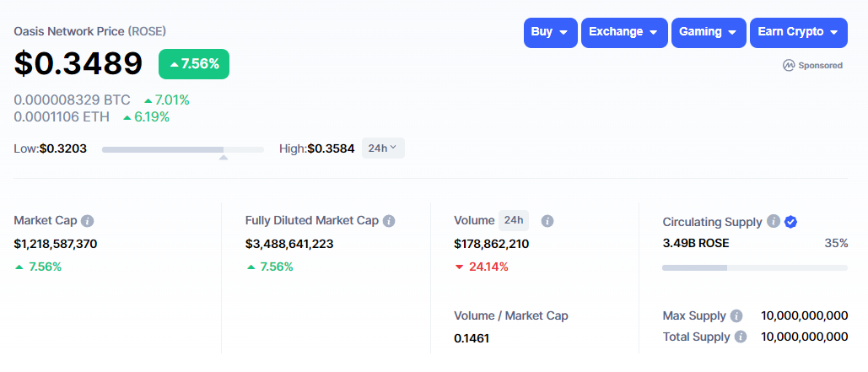Screen dimensions: 868x372
Task: Click the 3.49B ROSE supply text
Action: pos(696,243)
